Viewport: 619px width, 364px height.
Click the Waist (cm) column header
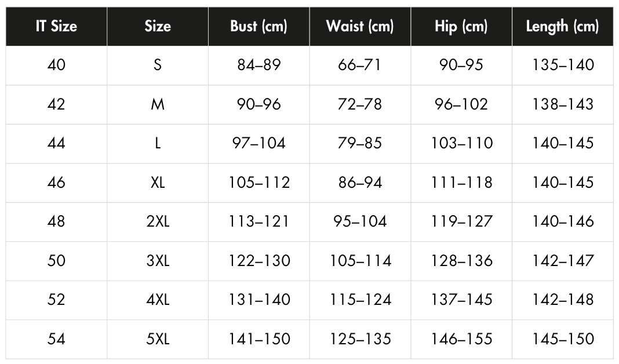pos(360,27)
